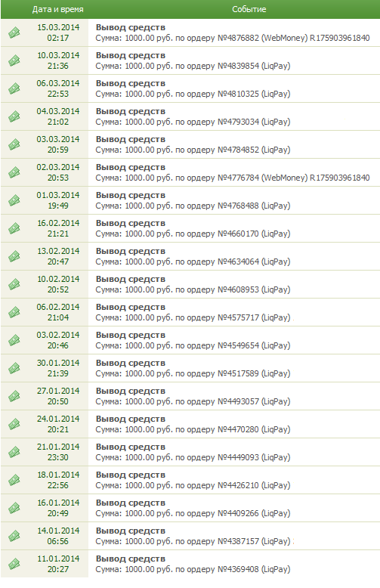Click 'Вывод средств' title dated 03.02.2014
380x588 pixels.
131,336
